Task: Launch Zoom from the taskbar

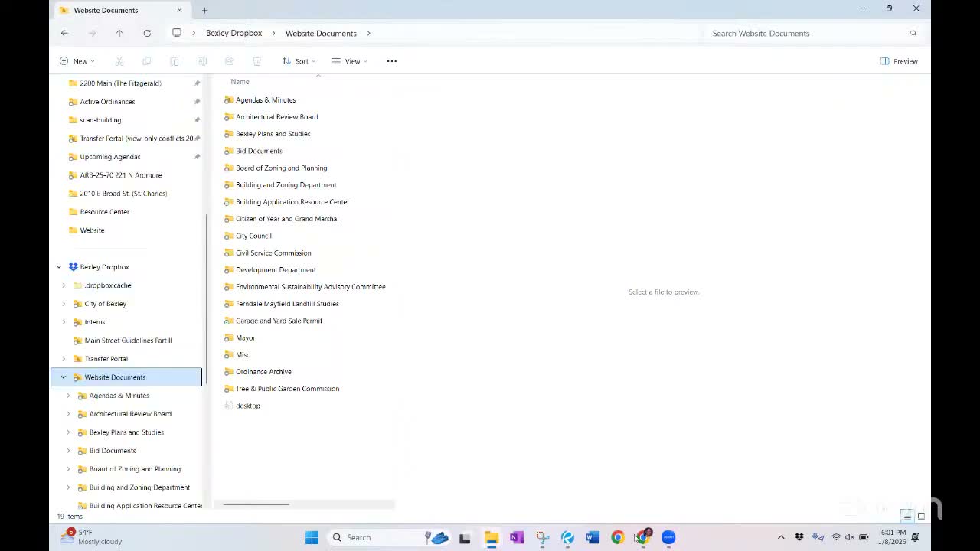Action: click(668, 537)
